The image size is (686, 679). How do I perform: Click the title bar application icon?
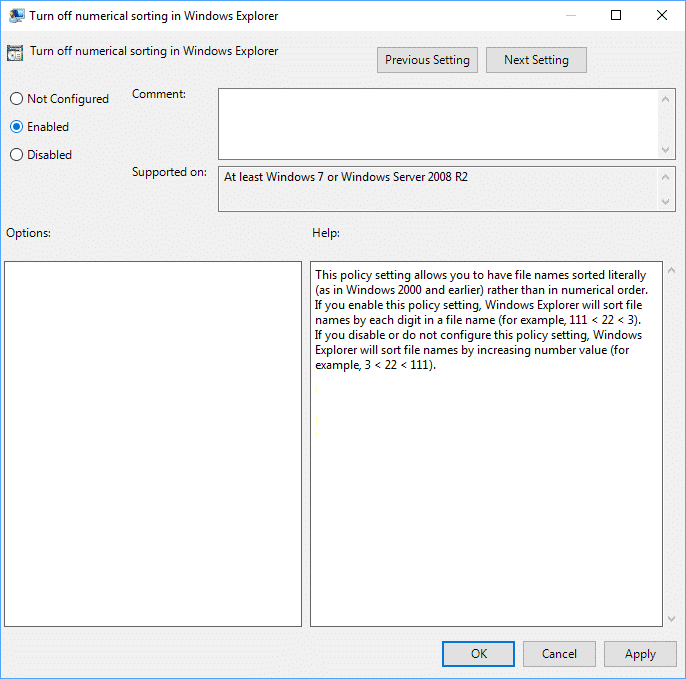(17, 16)
